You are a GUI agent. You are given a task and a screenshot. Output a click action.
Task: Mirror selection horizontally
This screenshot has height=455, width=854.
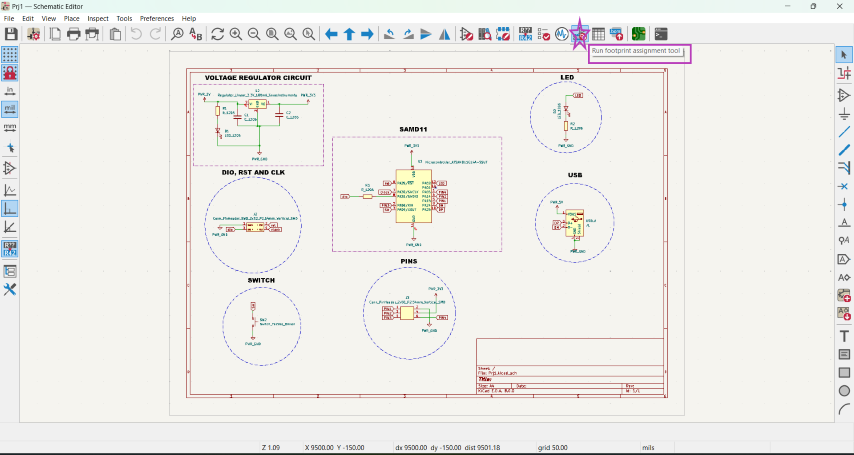[x=444, y=34]
